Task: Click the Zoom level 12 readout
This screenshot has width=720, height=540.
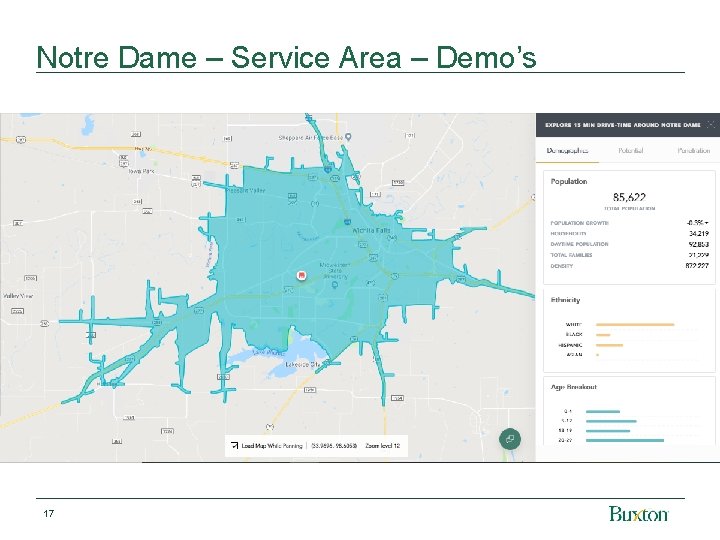Action: coord(382,445)
